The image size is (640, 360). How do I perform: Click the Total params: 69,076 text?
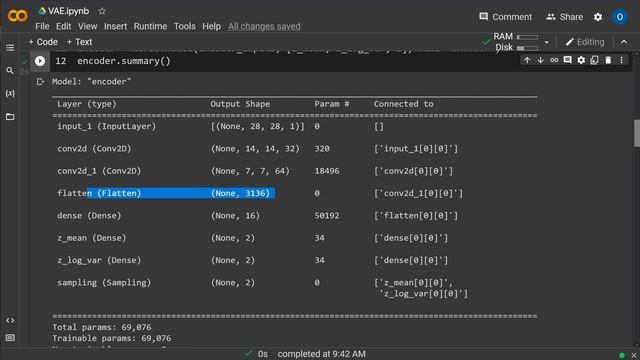point(102,327)
